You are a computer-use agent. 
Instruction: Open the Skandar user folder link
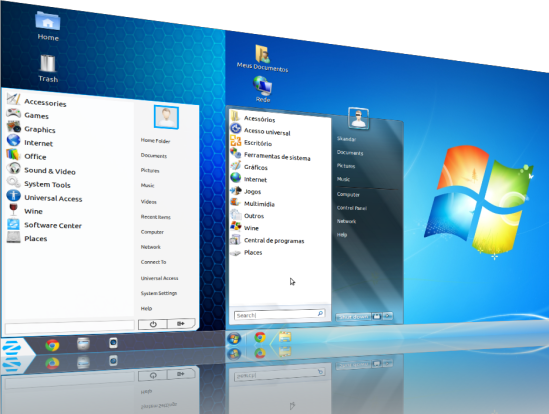(346, 139)
